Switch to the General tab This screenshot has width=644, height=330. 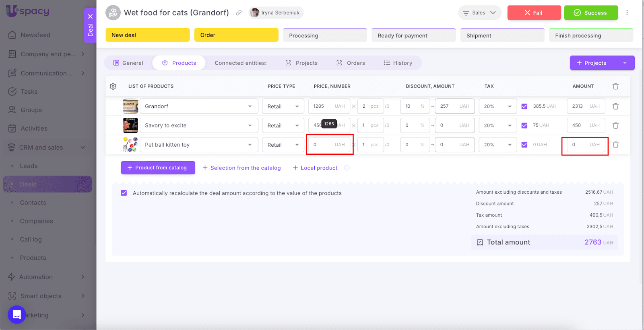pyautogui.click(x=128, y=63)
